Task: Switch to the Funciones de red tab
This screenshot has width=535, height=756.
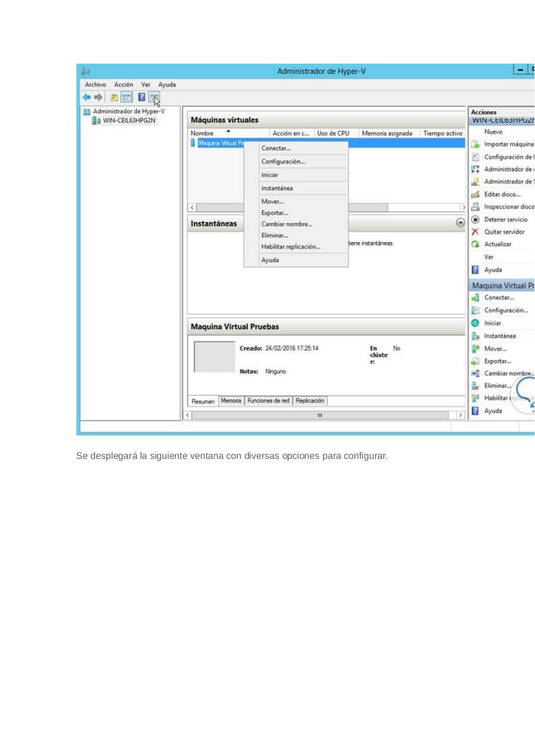Action: click(268, 400)
